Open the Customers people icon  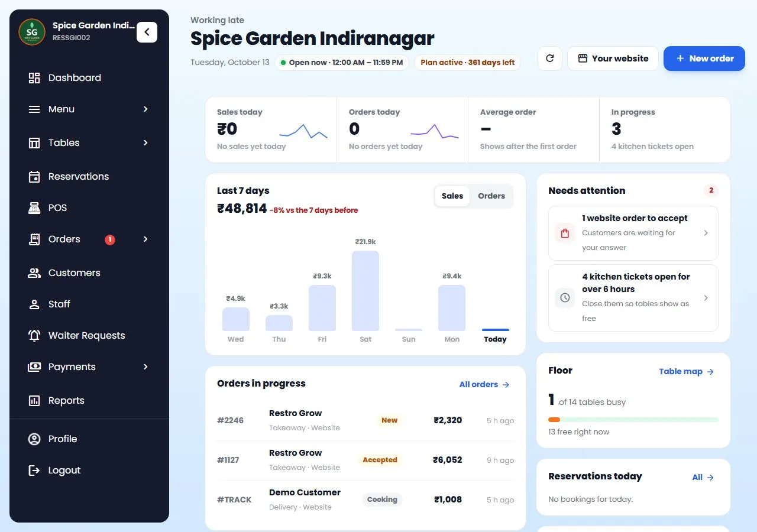pos(34,273)
